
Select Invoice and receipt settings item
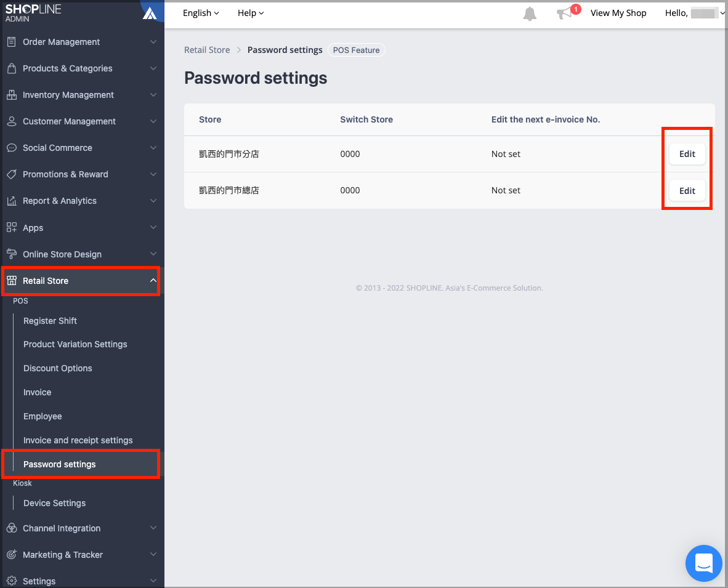[x=78, y=440]
